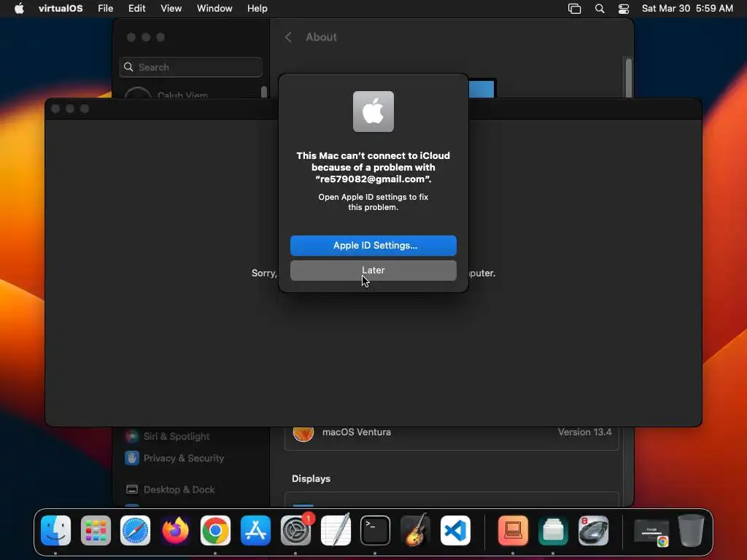Viewport: 747px width, 560px height.
Task: Open Control Center in the menu bar
Action: (624, 8)
